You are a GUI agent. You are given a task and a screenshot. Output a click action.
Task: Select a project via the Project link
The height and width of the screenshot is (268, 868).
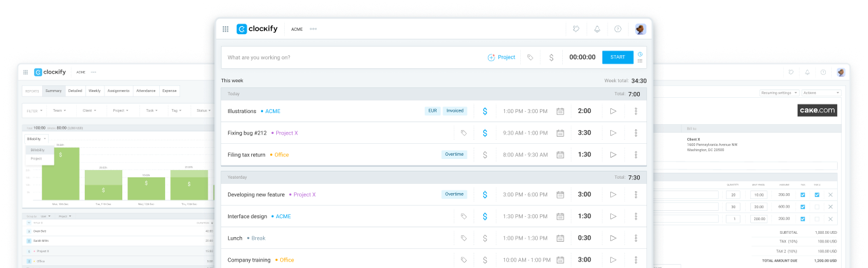pyautogui.click(x=501, y=57)
